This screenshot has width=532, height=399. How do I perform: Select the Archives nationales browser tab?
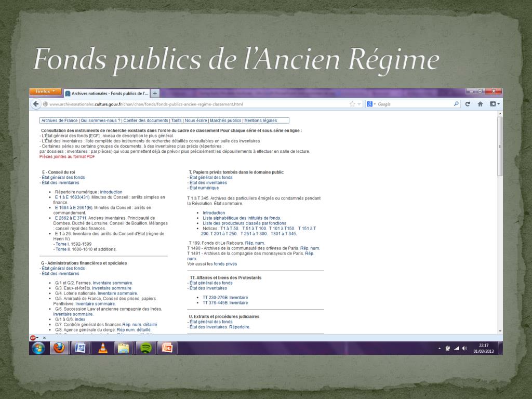tap(107, 94)
